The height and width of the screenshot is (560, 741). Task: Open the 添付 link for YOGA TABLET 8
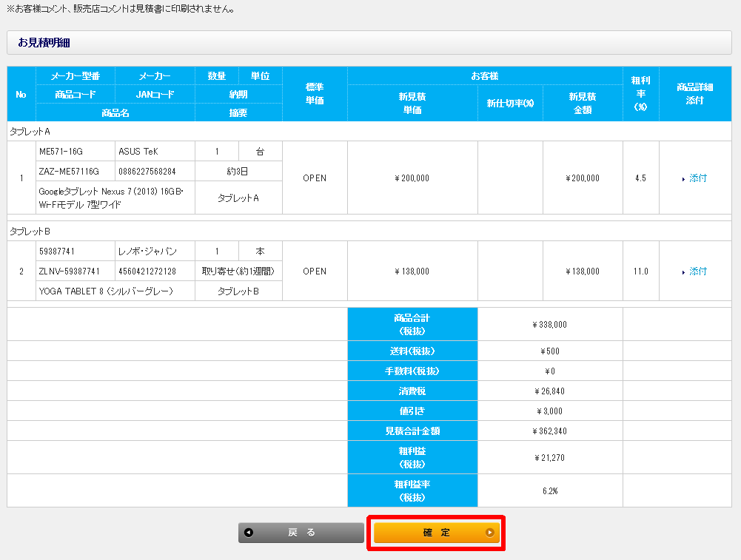pos(698,271)
